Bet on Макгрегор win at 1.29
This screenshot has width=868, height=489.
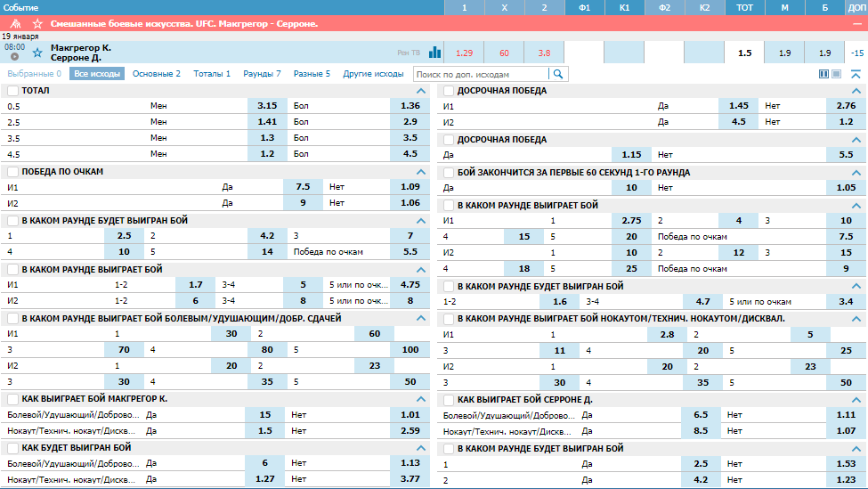pyautogui.click(x=464, y=53)
